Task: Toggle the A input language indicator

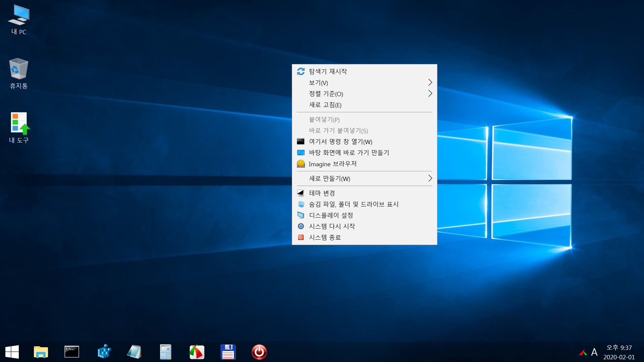Action: (x=594, y=352)
